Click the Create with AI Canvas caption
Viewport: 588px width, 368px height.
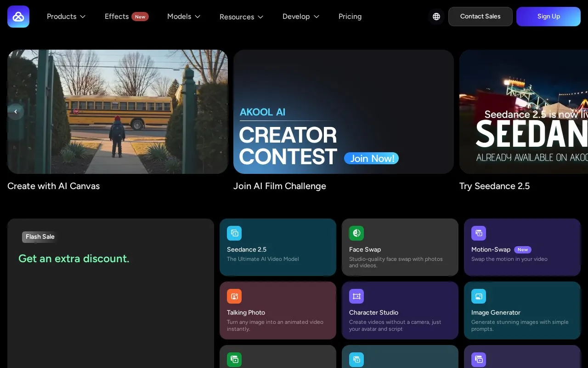[x=54, y=186]
